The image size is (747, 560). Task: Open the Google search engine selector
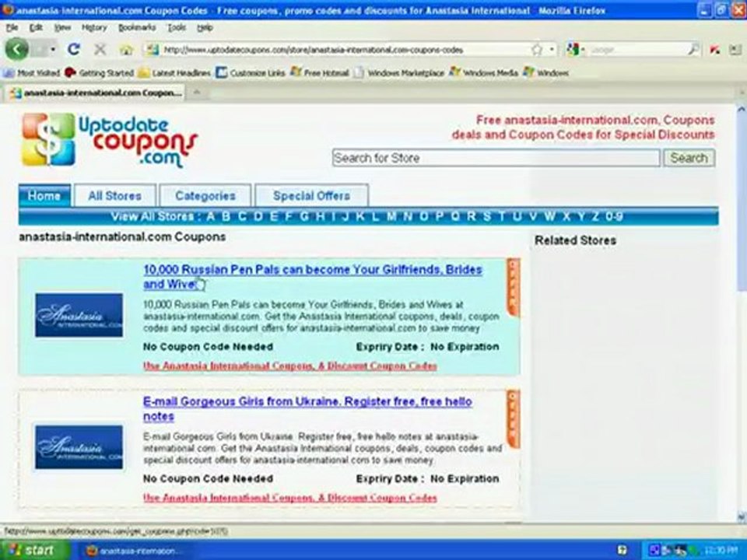pos(576,50)
